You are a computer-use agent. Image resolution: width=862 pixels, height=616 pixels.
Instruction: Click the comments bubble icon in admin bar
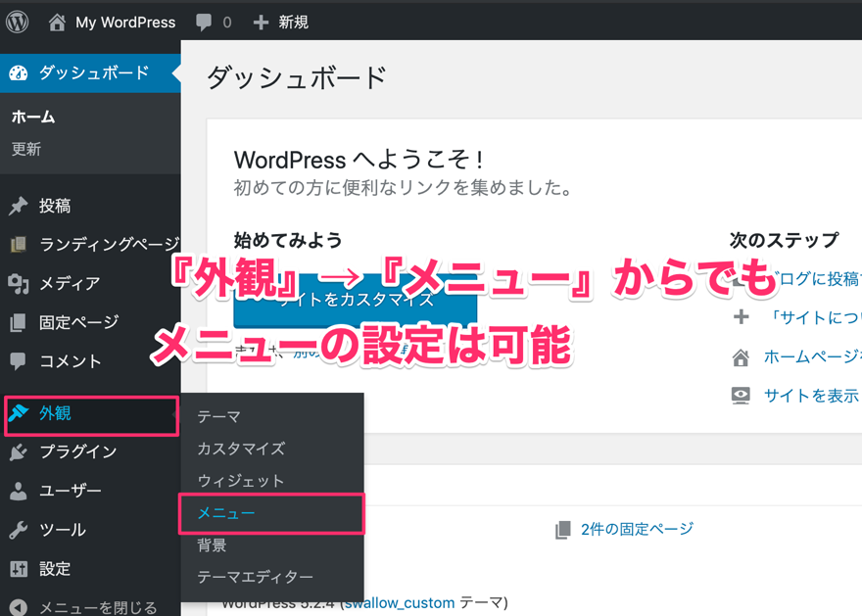(x=203, y=21)
